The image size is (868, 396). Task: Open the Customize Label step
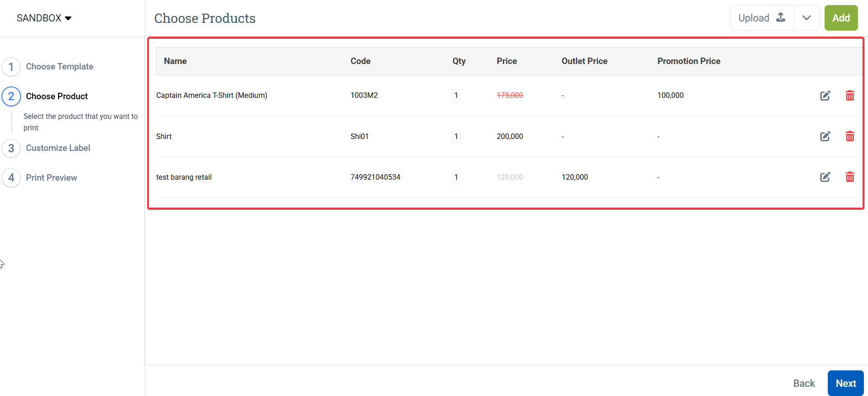(x=58, y=148)
